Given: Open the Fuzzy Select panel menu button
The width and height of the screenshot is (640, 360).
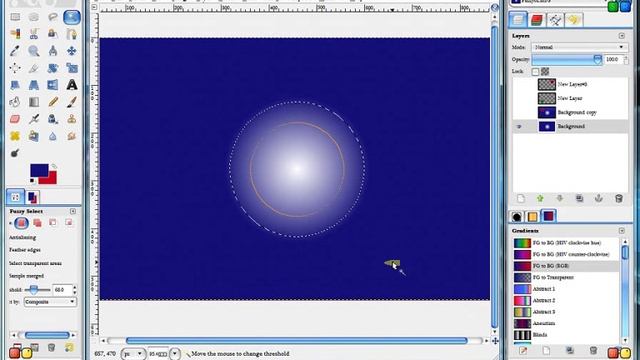Looking at the screenshot, I should tap(73, 211).
